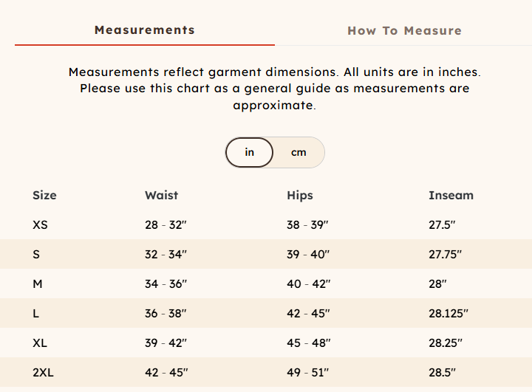Image resolution: width=532 pixels, height=392 pixels.
Task: Click the Size column header
Action: pyautogui.click(x=44, y=196)
